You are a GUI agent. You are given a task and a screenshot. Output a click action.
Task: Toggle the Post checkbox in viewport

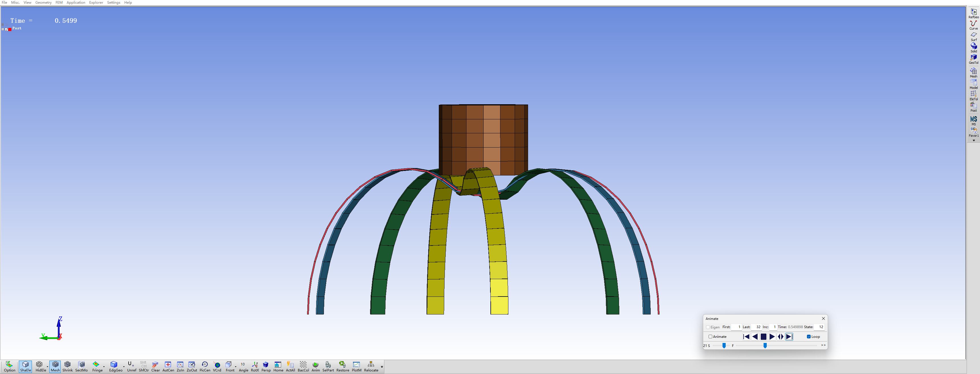(7, 29)
